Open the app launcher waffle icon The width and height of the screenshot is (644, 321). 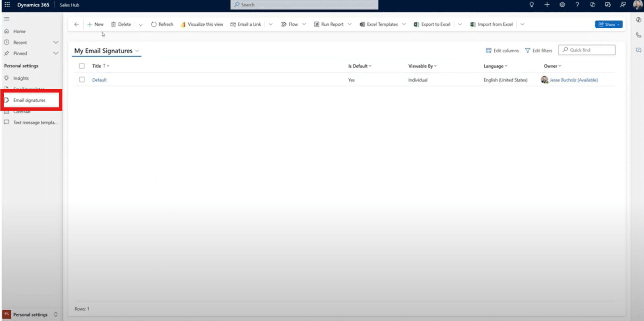(7, 5)
